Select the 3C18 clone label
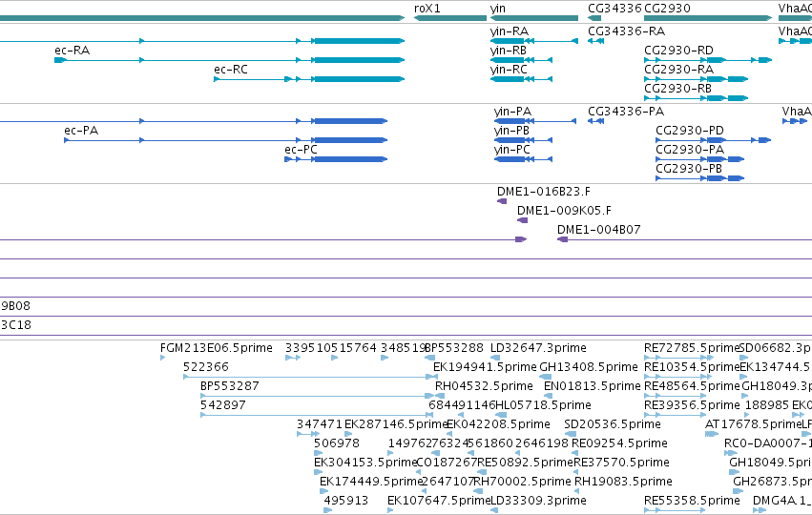Viewport: 812px width, 515px height. 16,325
